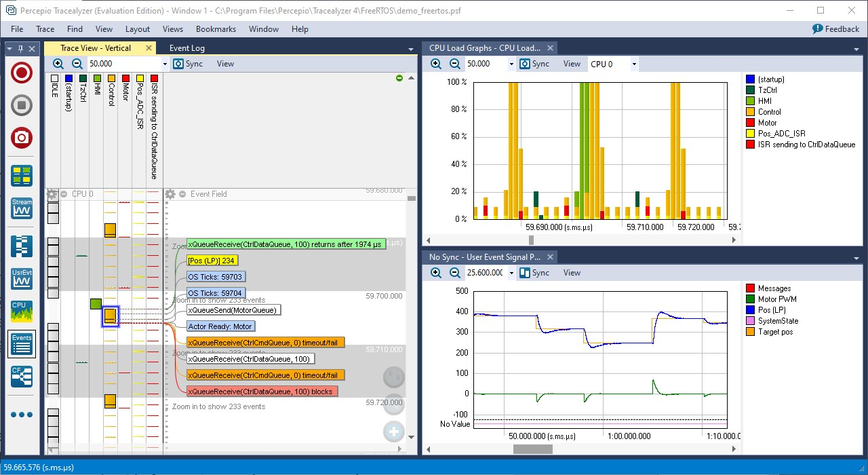Open the Stream view icon in the sidebar
This screenshot has width=868, height=475.
pos(22,209)
